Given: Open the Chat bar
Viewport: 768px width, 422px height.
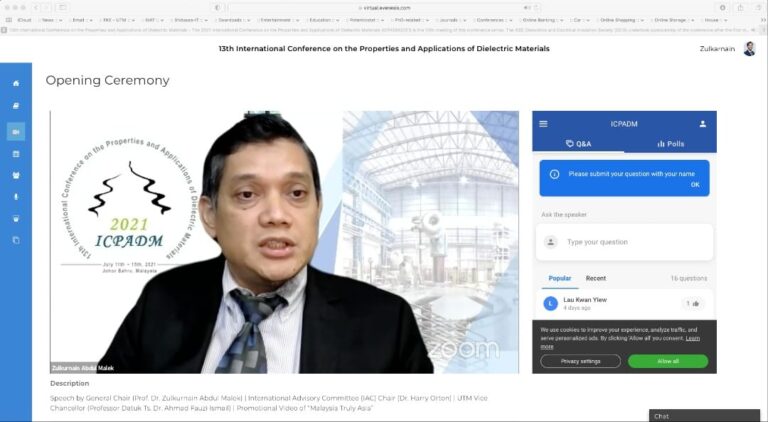Looking at the screenshot, I should point(704,416).
